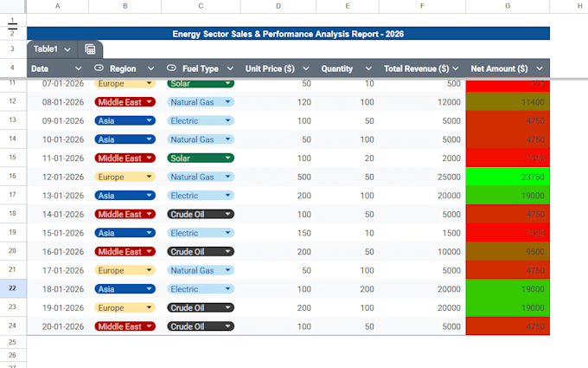Select row 16 header

point(13,176)
